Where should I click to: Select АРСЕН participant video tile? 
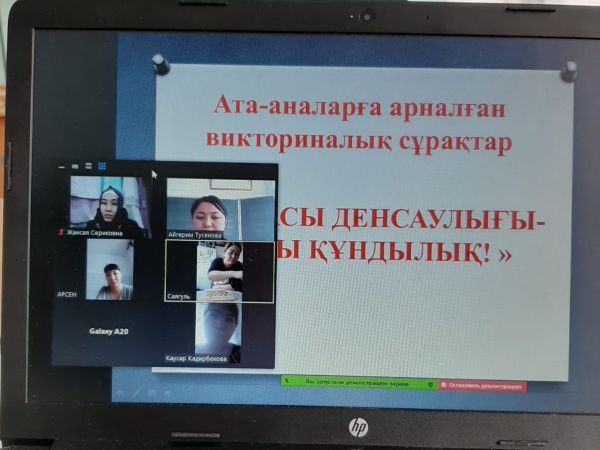coord(109,270)
